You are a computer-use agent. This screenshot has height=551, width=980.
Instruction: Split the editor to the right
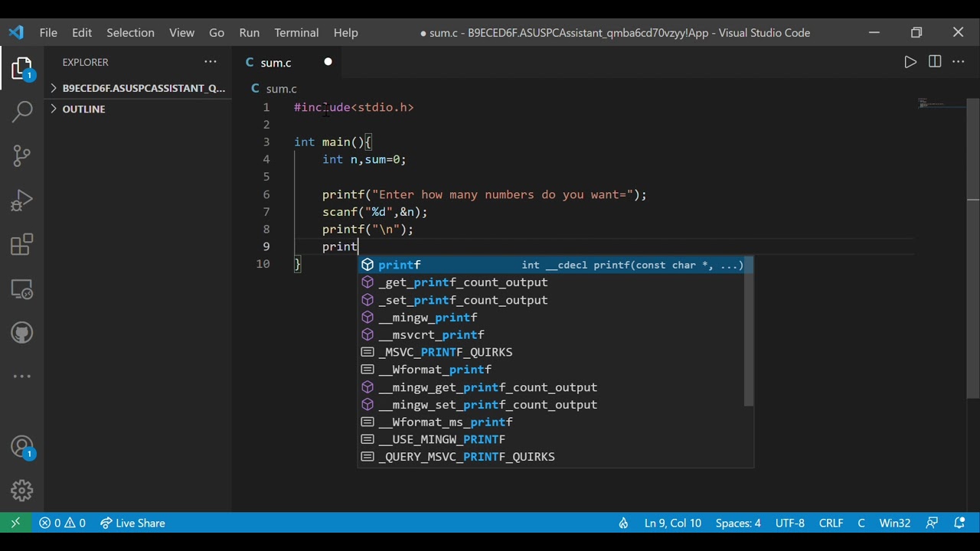(x=935, y=62)
